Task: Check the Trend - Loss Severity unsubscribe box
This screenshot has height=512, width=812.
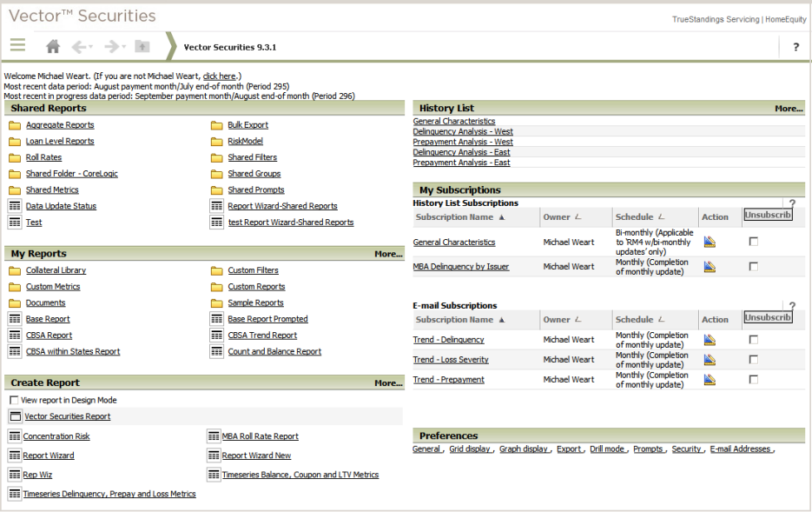Action: coord(754,359)
